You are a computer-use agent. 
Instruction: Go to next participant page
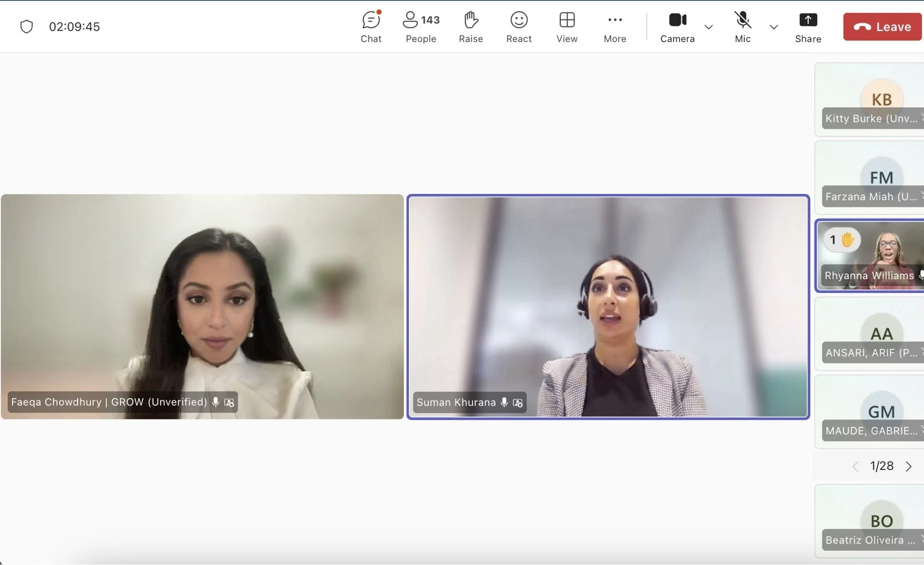click(909, 466)
